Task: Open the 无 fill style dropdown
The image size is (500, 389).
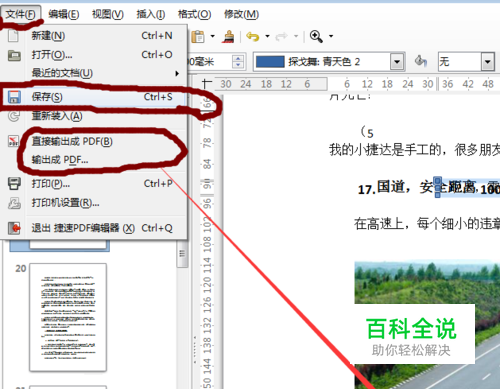Action: pos(488,62)
